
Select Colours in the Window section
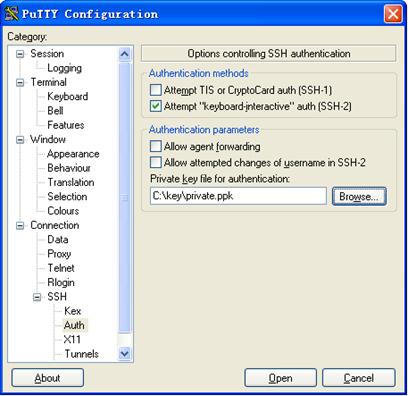(x=63, y=211)
